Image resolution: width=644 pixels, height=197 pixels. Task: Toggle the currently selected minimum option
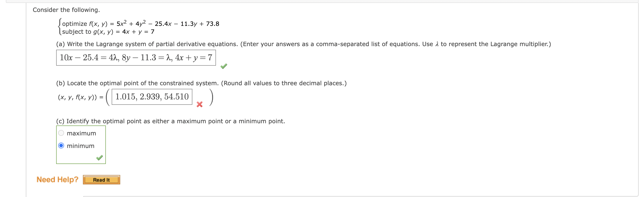click(x=61, y=146)
